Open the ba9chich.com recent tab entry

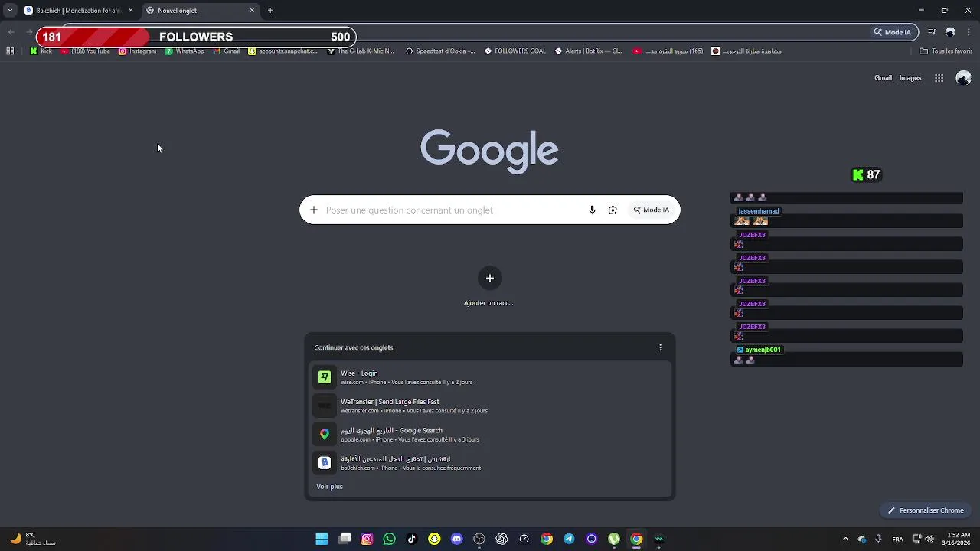[490, 462]
